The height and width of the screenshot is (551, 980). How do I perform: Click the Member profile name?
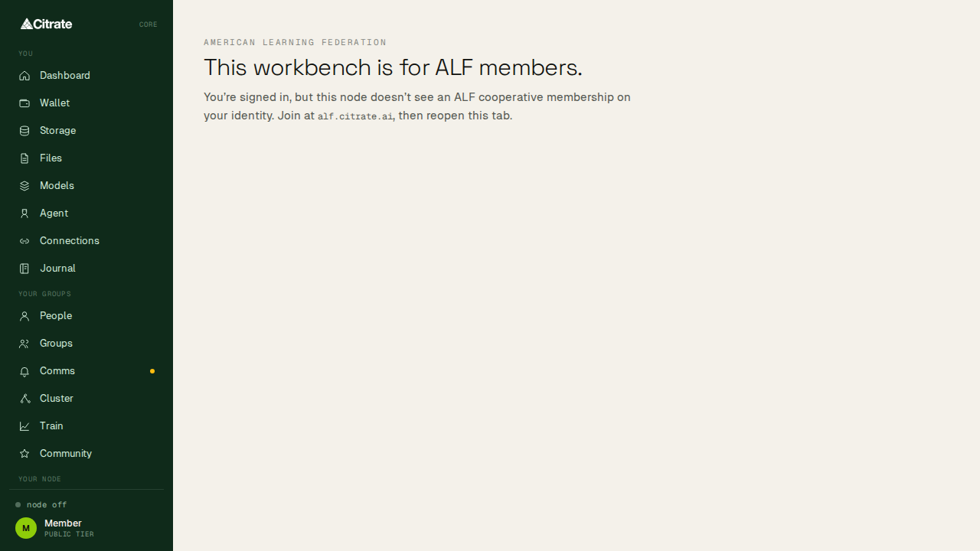click(x=63, y=523)
